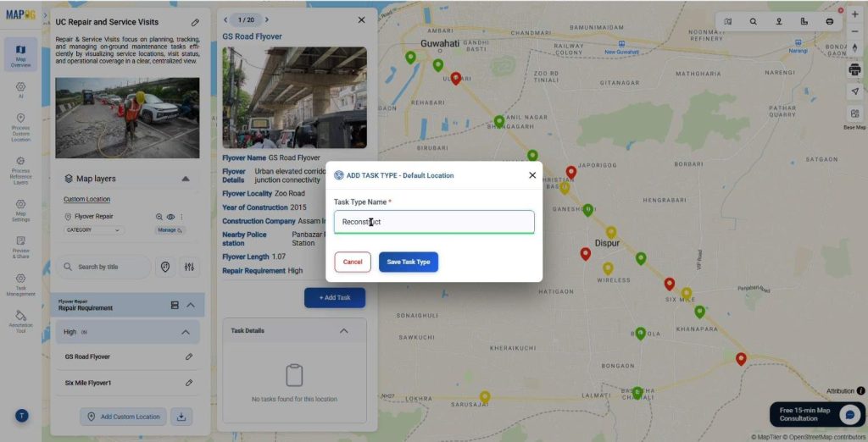Go to next location arrow

click(x=267, y=20)
